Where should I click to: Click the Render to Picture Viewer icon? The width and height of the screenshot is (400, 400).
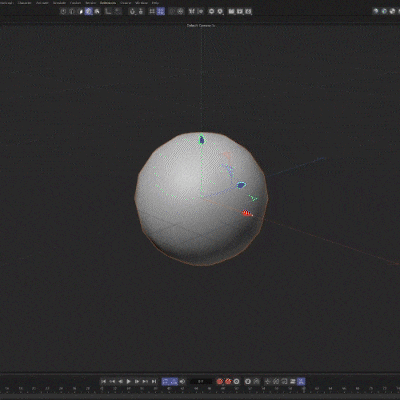pyautogui.click(x=240, y=12)
